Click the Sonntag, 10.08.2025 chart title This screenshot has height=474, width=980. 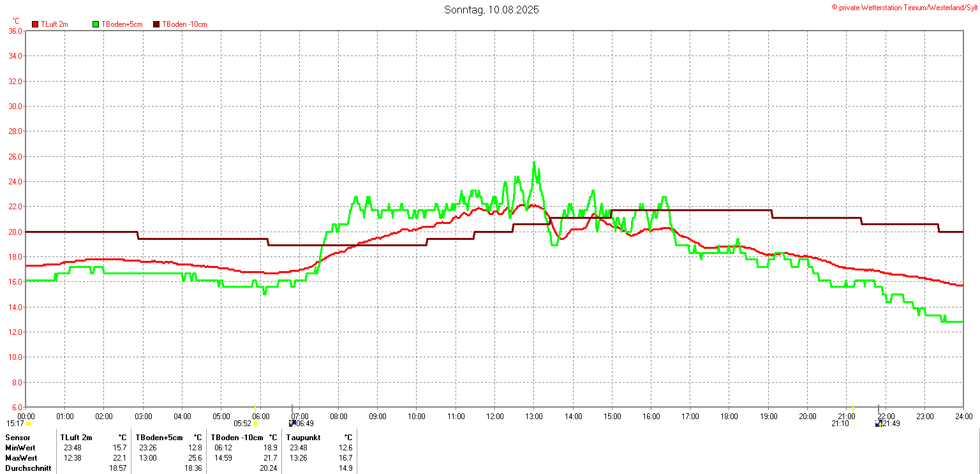point(491,10)
